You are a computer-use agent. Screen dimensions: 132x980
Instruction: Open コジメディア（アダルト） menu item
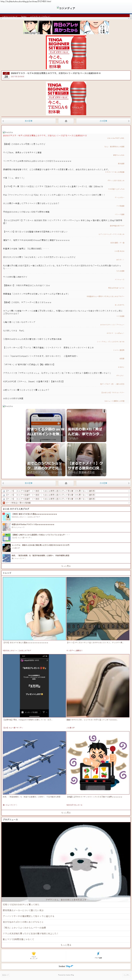click(40, 17)
